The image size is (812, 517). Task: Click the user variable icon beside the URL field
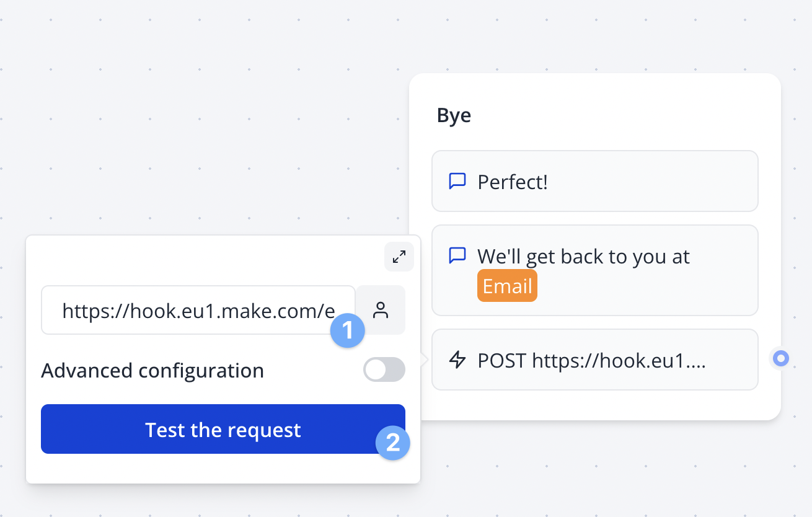[380, 310]
